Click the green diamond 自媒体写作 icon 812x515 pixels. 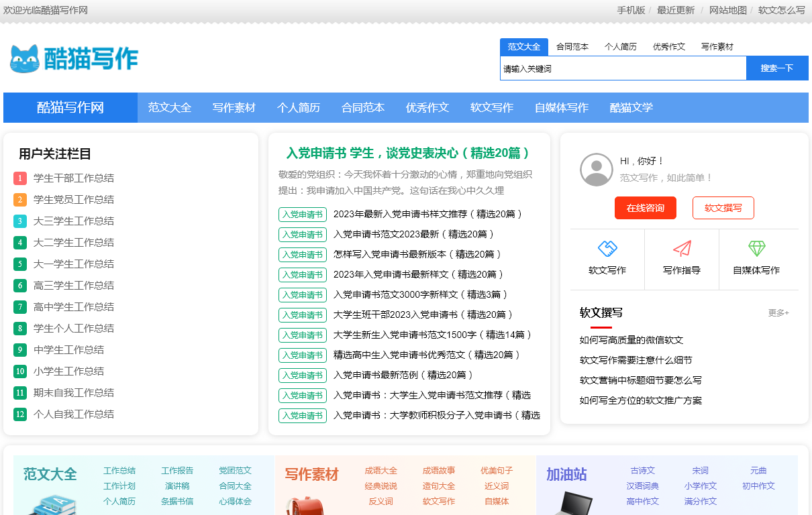click(x=756, y=249)
